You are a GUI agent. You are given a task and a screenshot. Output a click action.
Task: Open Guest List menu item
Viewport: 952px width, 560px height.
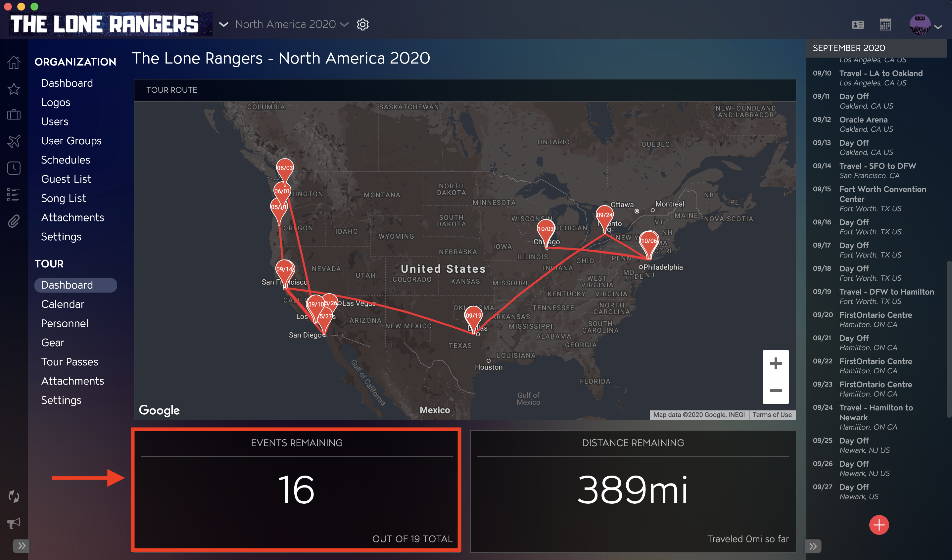point(66,179)
